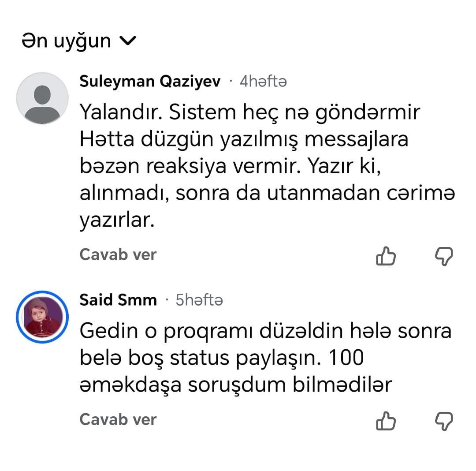Image resolution: width=476 pixels, height=471 pixels.
Task: Click the number "100" in Said's comment
Action: (347, 358)
